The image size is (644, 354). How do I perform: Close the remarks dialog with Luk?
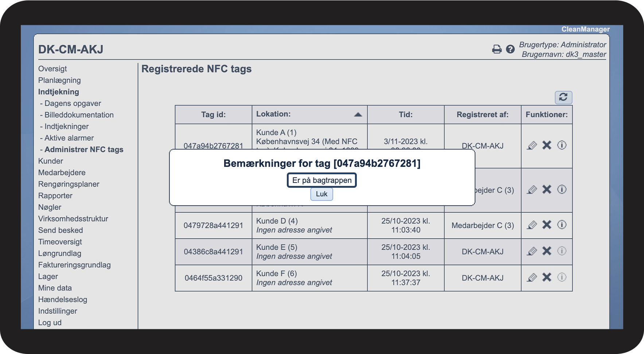click(321, 194)
